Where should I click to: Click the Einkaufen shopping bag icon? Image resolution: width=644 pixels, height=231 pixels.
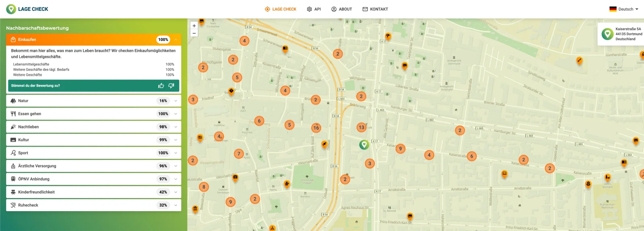tap(13, 39)
